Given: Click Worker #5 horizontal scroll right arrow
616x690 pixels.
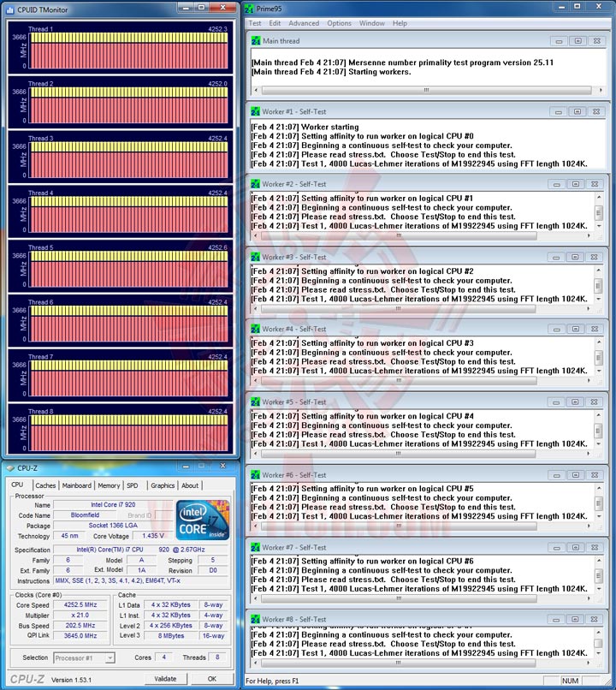Looking at the screenshot, I should [589, 453].
